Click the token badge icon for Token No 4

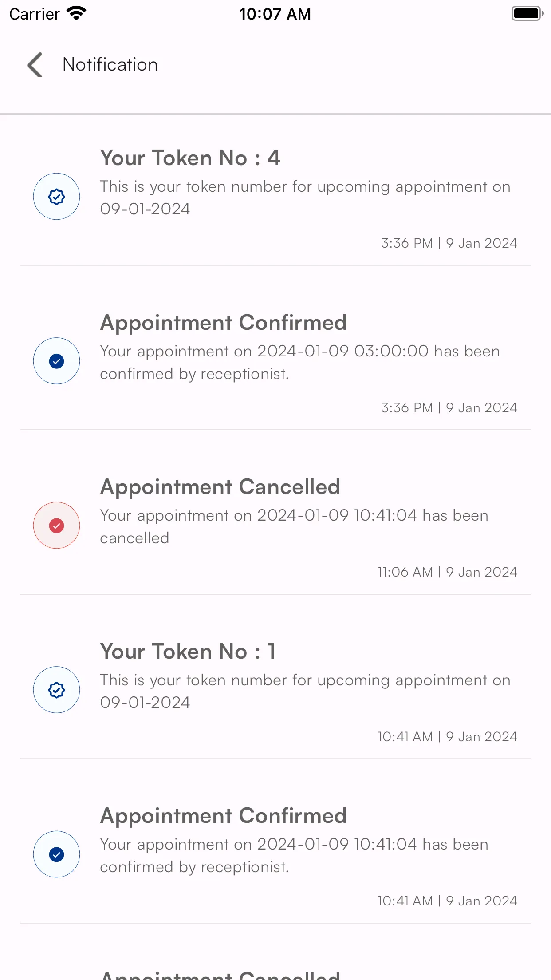point(57,196)
